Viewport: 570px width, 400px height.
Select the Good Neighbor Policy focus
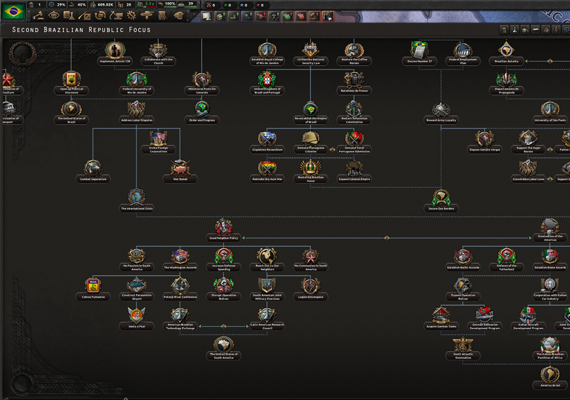click(x=224, y=231)
